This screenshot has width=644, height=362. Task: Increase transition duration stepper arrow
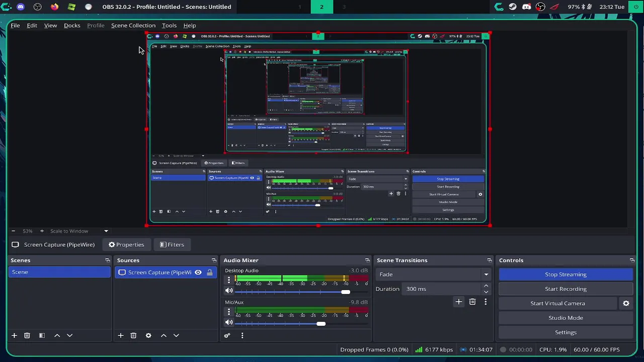click(486, 286)
